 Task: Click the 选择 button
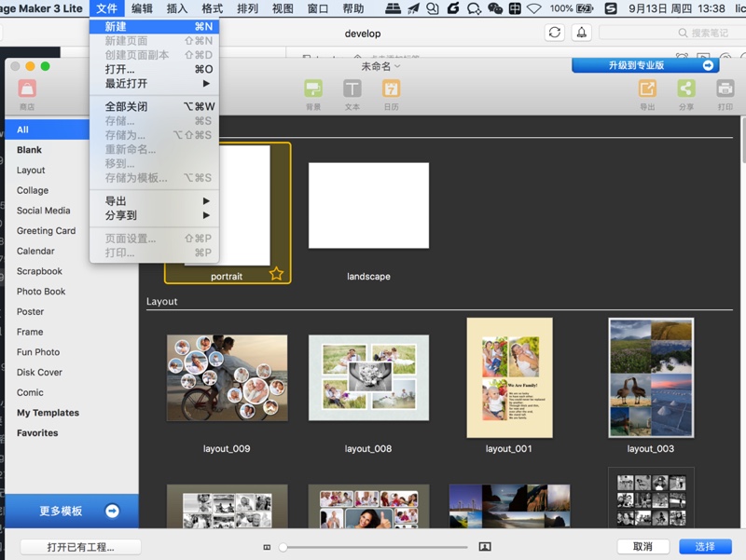tap(705, 547)
